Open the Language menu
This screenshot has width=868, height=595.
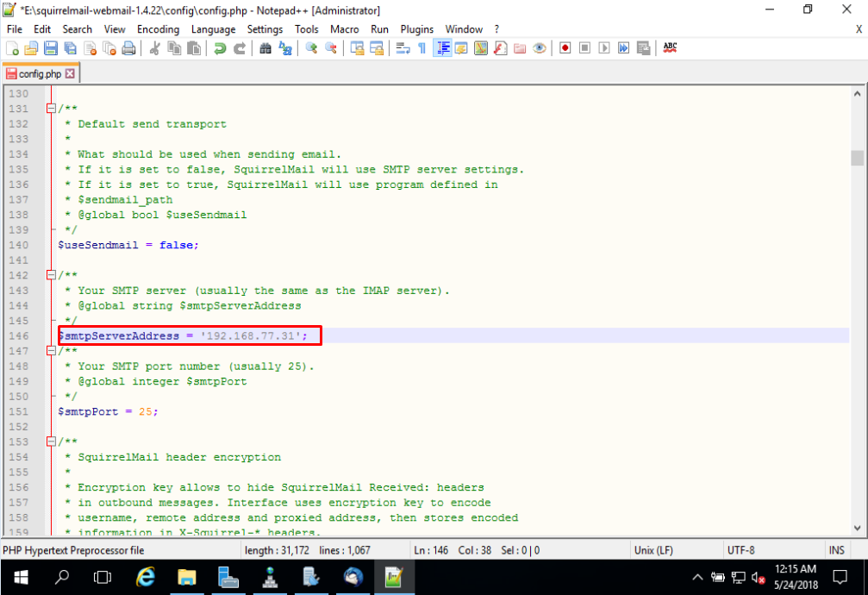[x=213, y=29]
